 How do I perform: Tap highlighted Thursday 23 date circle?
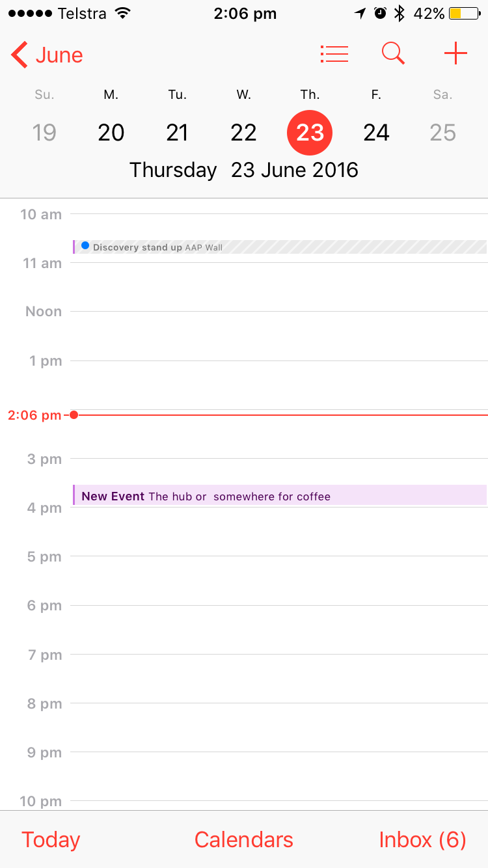(310, 133)
